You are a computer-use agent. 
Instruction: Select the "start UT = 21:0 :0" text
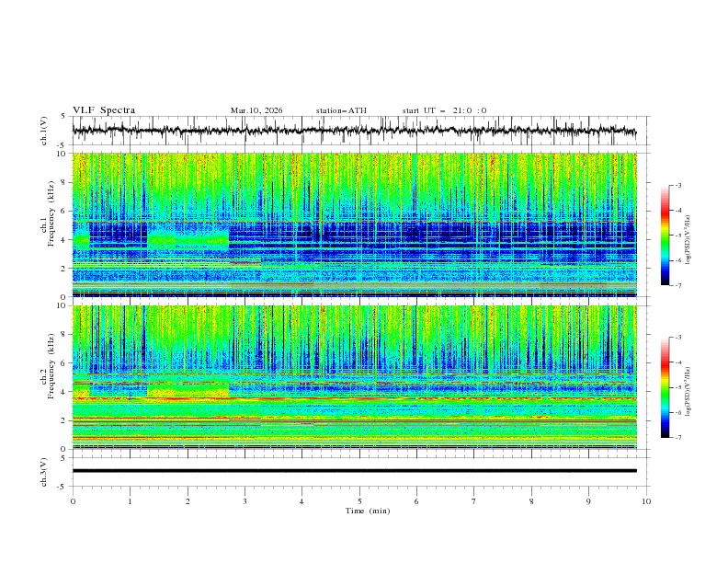tap(444, 110)
